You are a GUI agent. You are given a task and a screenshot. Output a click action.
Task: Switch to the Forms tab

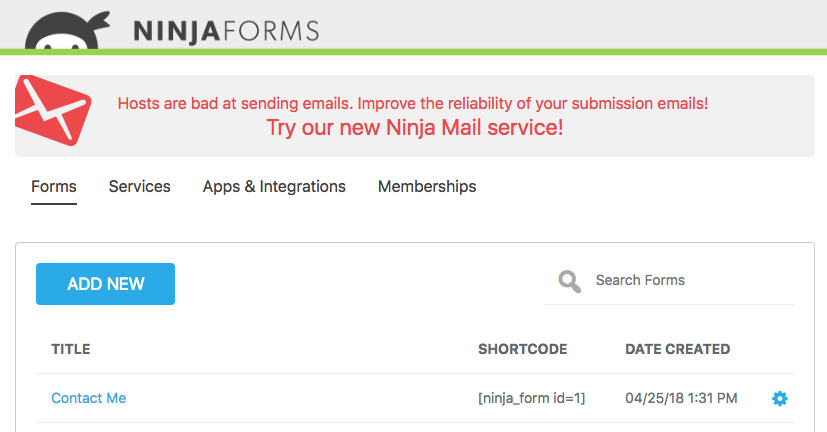54,186
